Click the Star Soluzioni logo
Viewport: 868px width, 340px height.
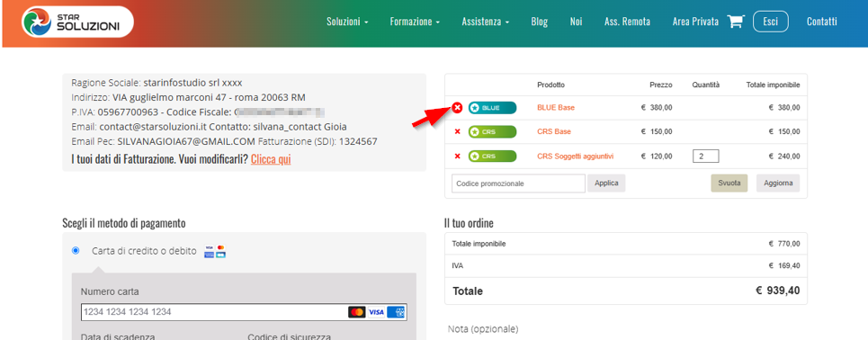(x=77, y=22)
